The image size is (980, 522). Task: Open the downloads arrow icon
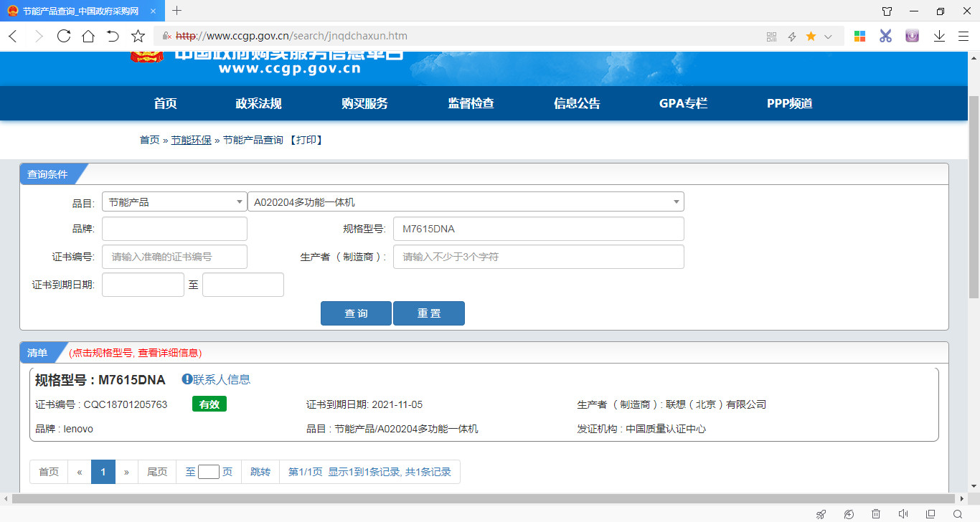click(939, 36)
